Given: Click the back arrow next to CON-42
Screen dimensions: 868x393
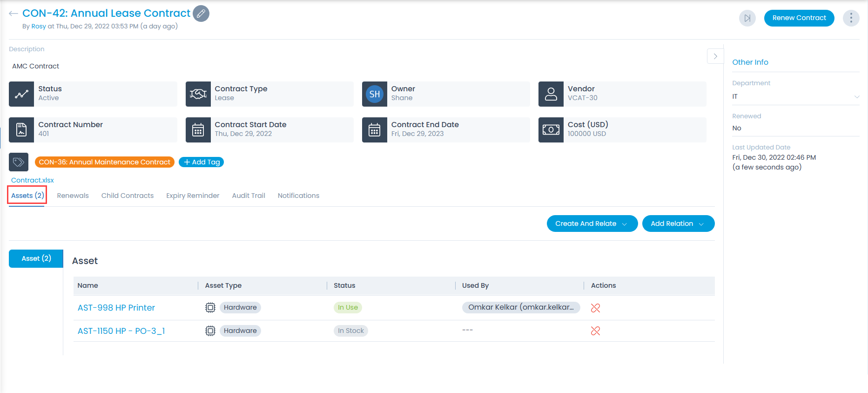Looking at the screenshot, I should pyautogui.click(x=13, y=14).
